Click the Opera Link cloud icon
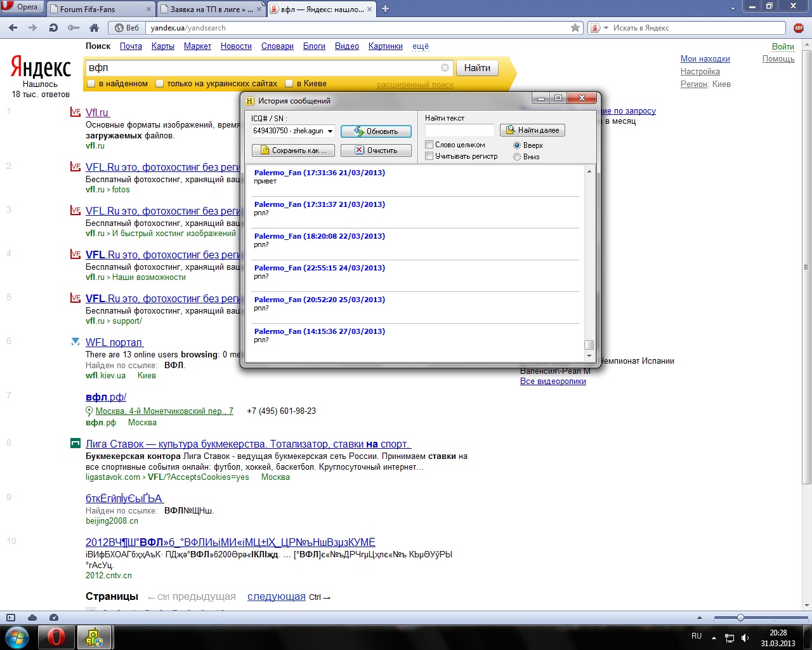Screen dimensions: 812x650 pyautogui.click(x=32, y=618)
